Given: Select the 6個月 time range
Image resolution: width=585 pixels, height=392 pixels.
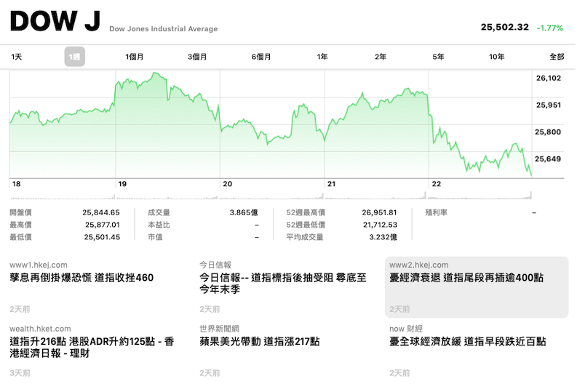Looking at the screenshot, I should tap(261, 57).
